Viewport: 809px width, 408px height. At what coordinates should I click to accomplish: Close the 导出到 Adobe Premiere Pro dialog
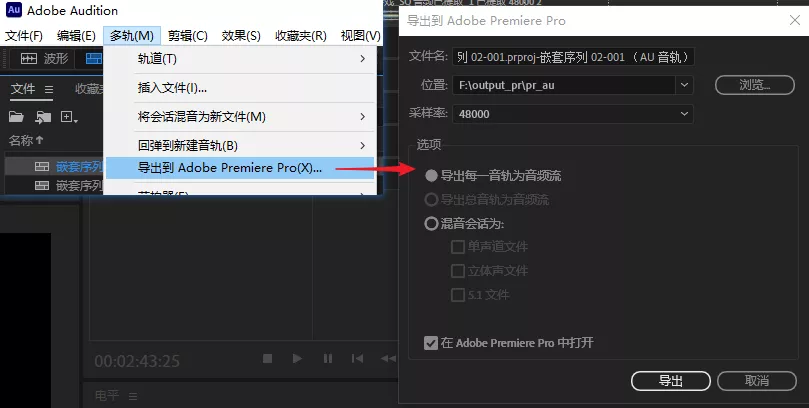pos(795,20)
